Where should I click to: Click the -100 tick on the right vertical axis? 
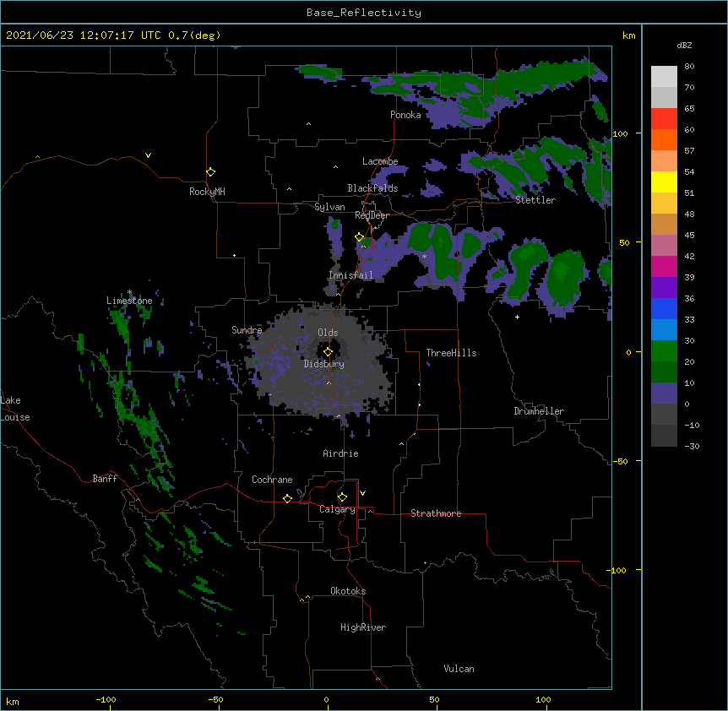coord(617,570)
